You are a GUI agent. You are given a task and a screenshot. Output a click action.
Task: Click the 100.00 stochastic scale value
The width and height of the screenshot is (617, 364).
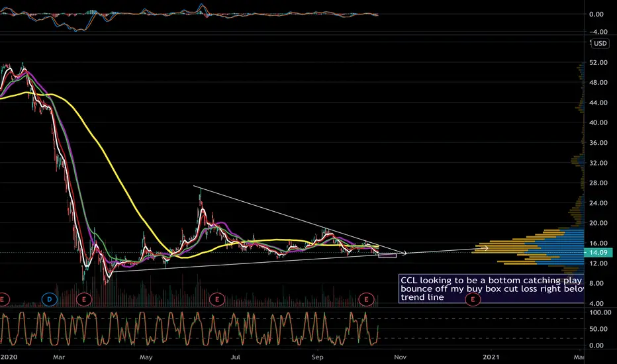click(x=599, y=312)
